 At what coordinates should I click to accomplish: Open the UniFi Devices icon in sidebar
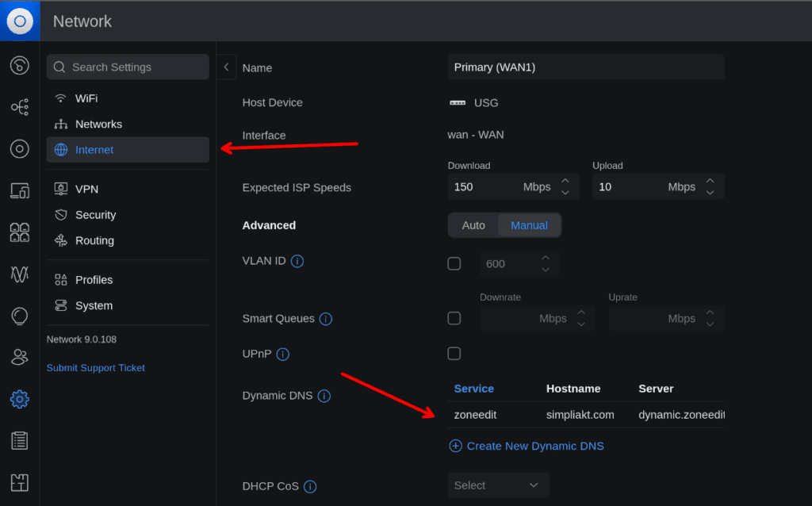[20, 148]
